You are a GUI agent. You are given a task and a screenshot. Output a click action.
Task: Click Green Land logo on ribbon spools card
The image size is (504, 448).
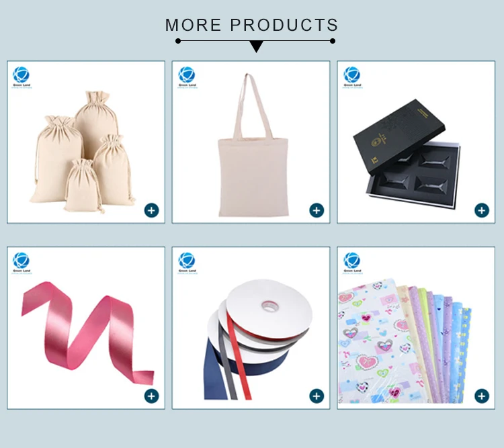pyautogui.click(x=187, y=263)
